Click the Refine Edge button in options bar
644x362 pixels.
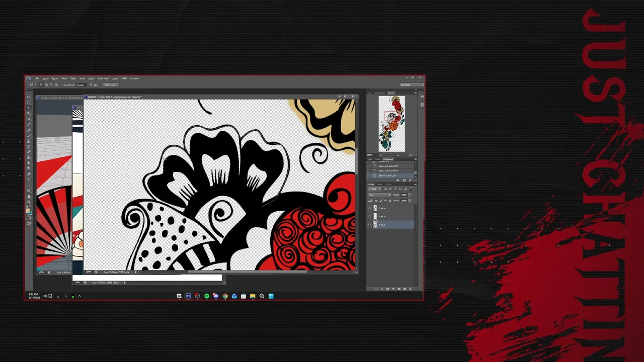[x=110, y=84]
